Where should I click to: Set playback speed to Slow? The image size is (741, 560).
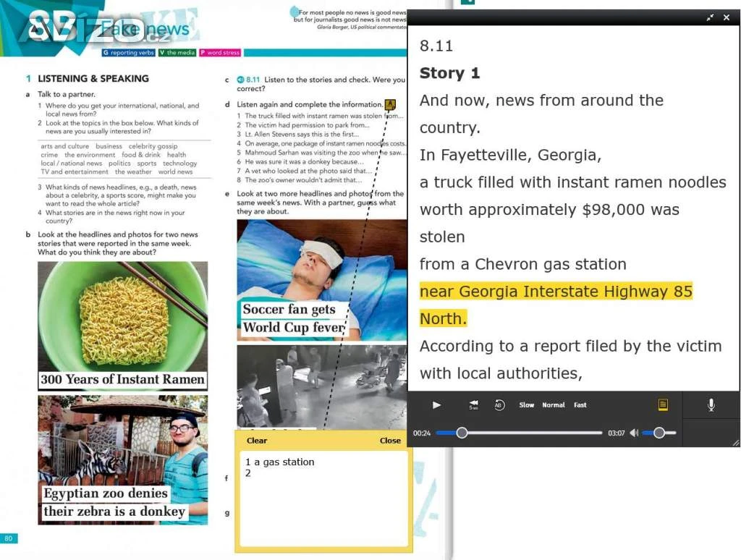click(x=527, y=405)
